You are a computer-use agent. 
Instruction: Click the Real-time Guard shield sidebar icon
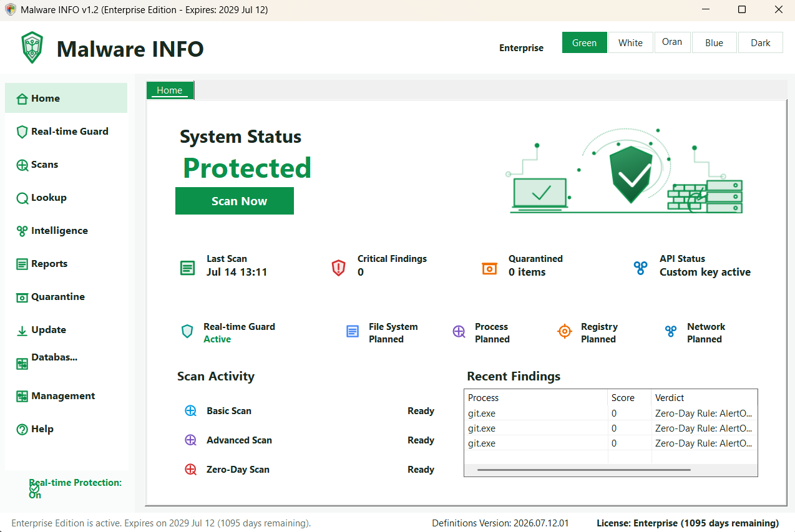[x=22, y=132]
